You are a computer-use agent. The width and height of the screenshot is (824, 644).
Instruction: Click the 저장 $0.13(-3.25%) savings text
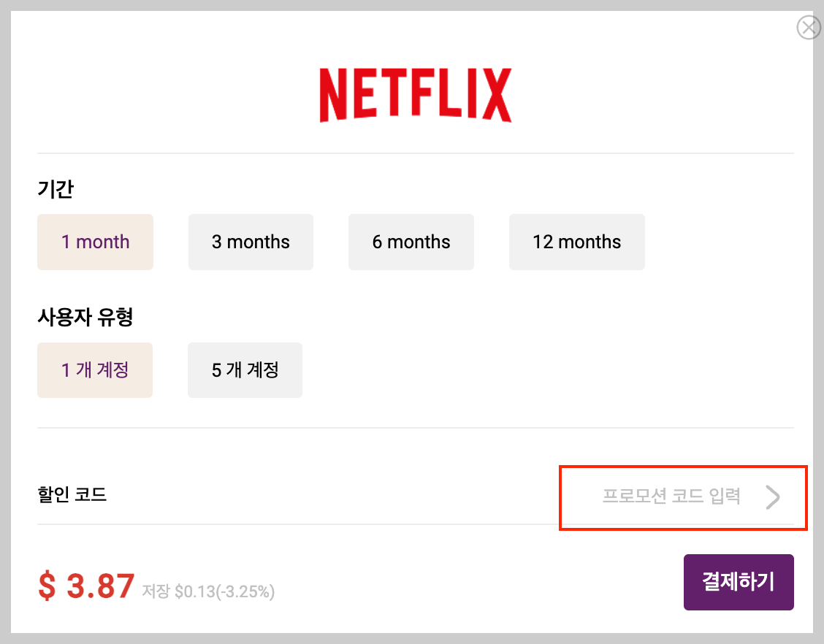(208, 591)
